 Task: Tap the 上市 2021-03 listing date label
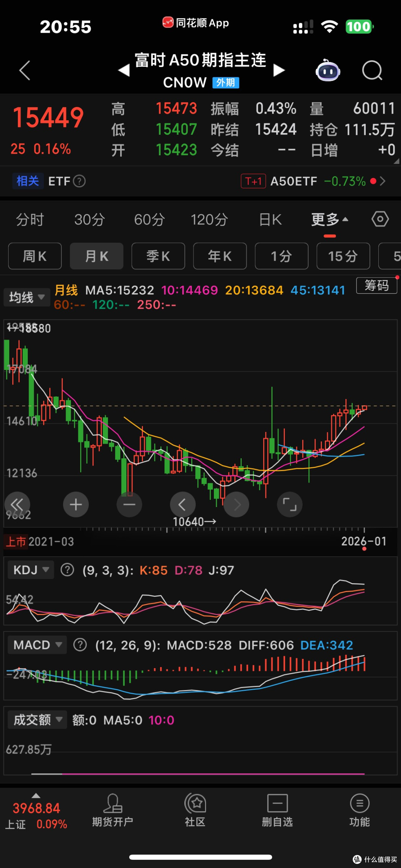(40, 542)
